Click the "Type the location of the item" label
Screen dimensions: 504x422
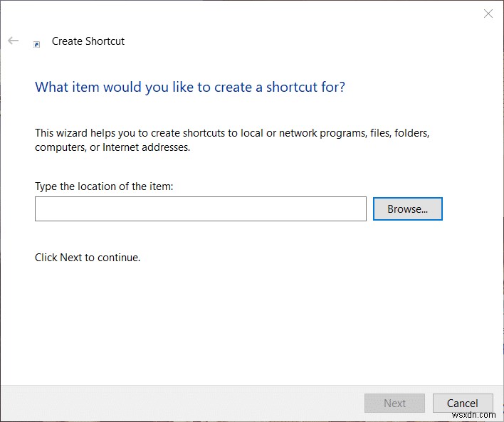tap(104, 186)
